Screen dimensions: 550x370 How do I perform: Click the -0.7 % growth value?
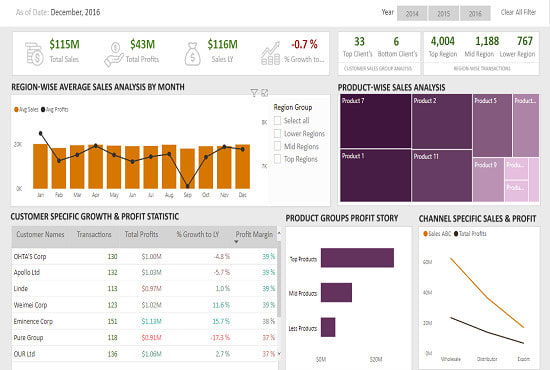coord(304,45)
